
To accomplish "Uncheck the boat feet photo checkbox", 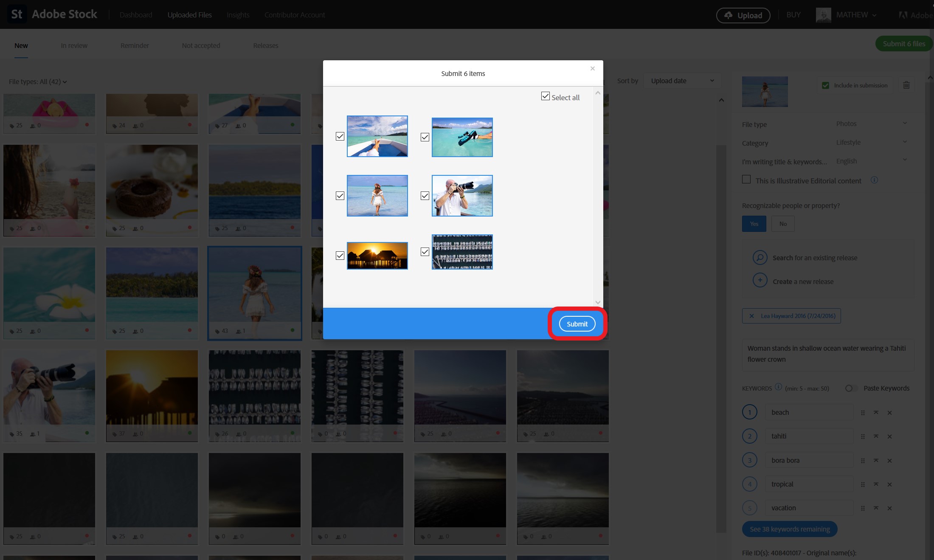I will click(340, 136).
